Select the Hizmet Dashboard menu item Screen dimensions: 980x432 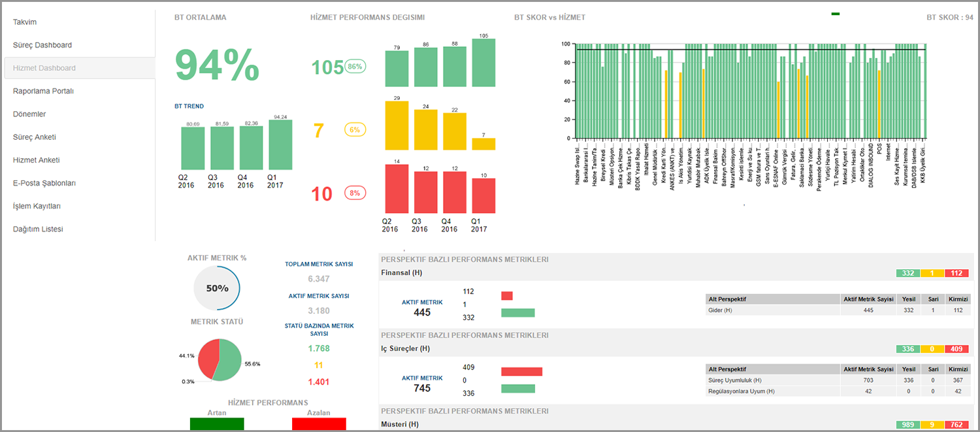tap(44, 68)
